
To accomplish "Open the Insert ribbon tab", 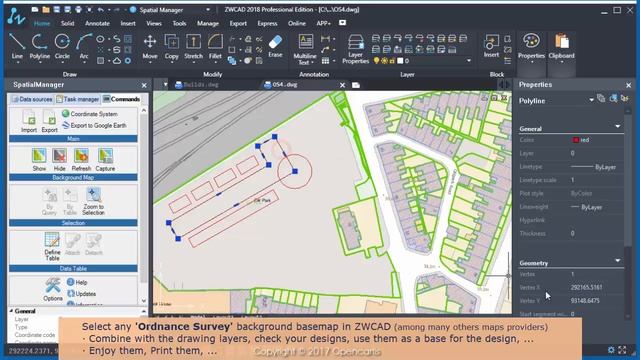I will [128, 24].
